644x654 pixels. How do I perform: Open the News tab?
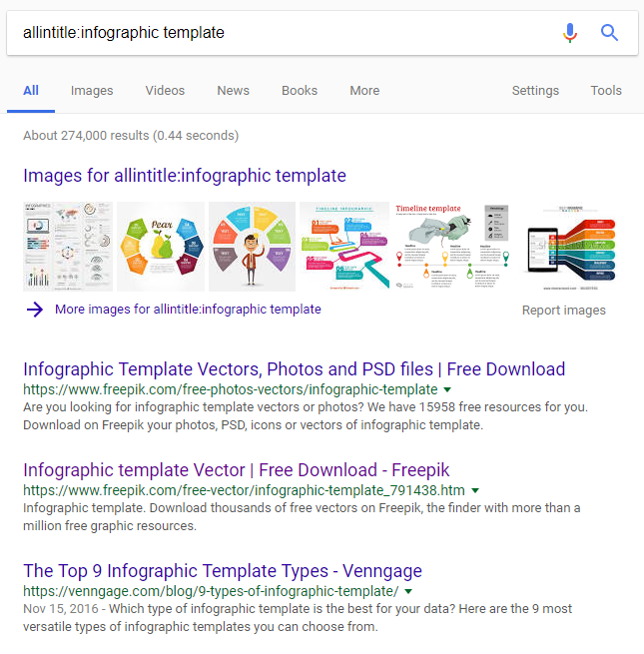[234, 91]
